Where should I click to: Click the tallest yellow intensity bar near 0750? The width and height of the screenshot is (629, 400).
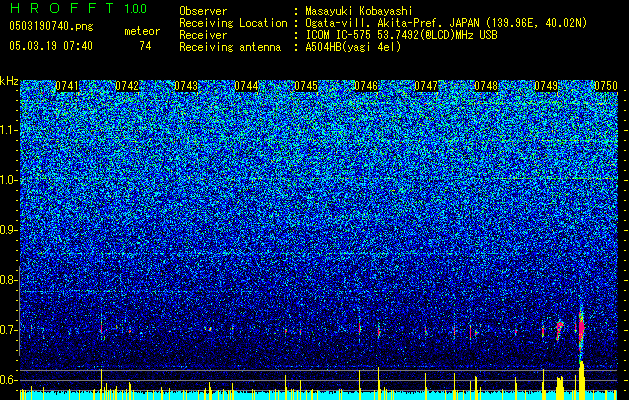(582, 380)
